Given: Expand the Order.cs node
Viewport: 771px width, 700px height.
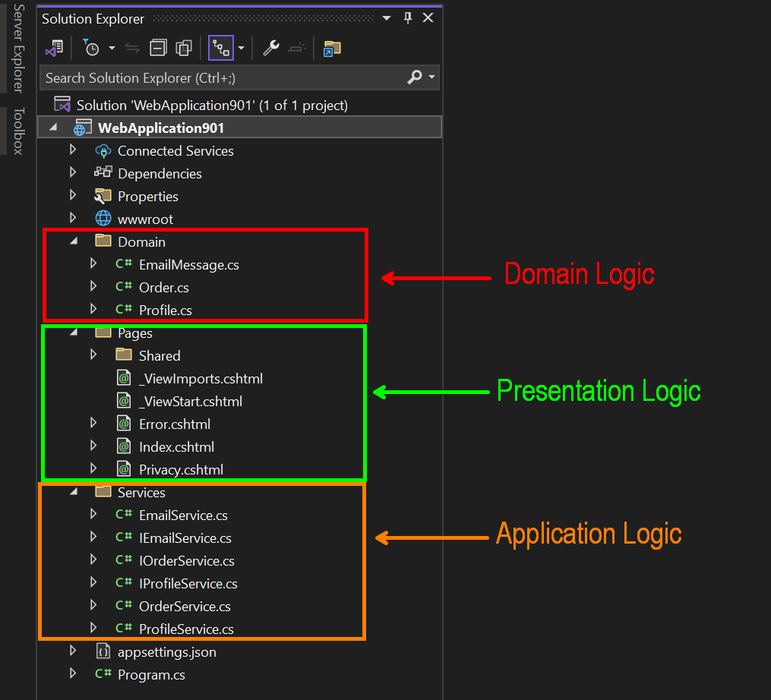Looking at the screenshot, I should coord(93,286).
